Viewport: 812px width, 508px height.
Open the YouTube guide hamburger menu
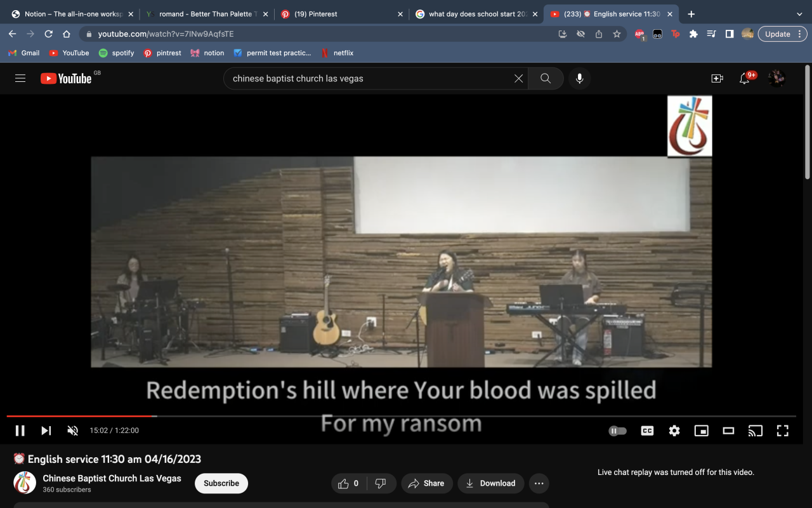point(20,78)
